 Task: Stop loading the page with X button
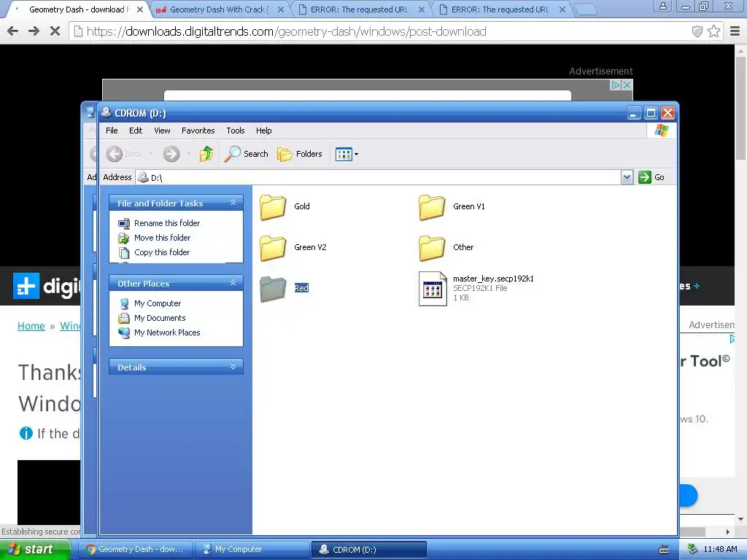click(x=55, y=31)
